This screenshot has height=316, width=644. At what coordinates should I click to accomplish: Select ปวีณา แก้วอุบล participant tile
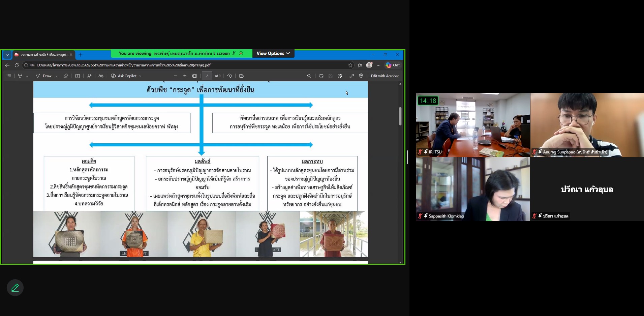pos(587,189)
